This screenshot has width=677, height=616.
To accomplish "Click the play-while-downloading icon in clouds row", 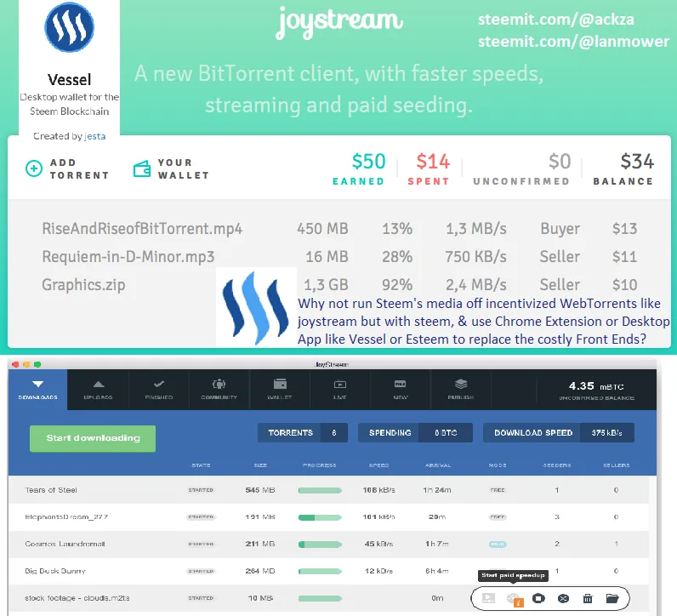I will 488,598.
